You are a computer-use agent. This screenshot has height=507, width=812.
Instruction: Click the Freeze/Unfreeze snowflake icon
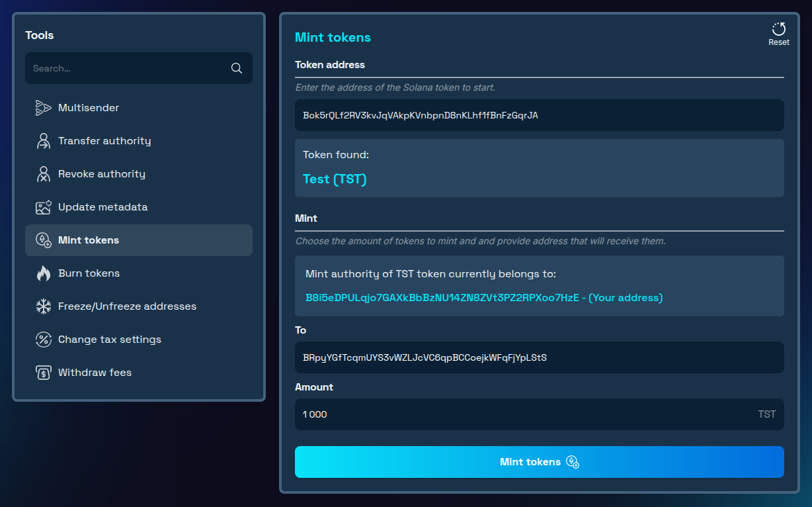pos(43,306)
